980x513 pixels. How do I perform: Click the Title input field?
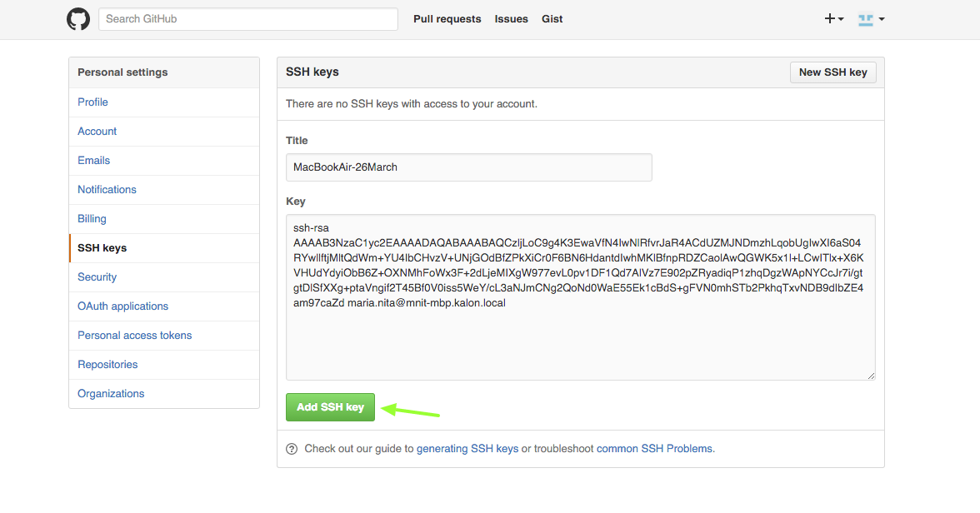(x=468, y=167)
